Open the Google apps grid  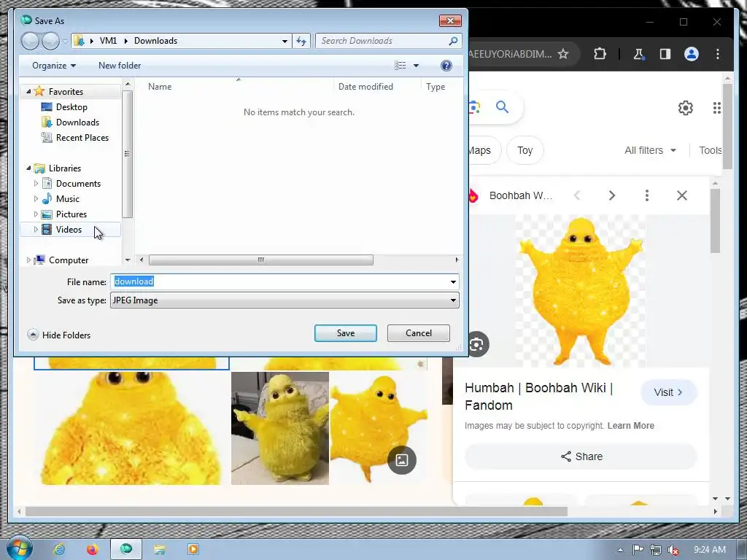[x=716, y=108]
